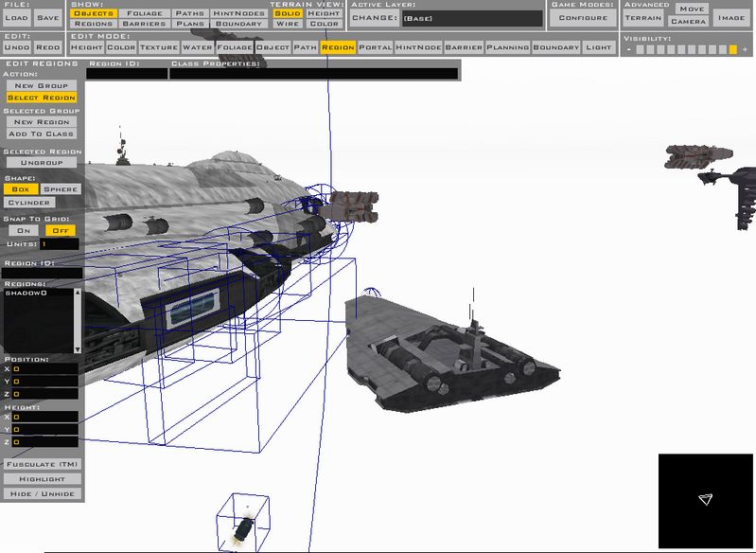Set terrain view to Solid
The image size is (756, 553).
pyautogui.click(x=288, y=13)
